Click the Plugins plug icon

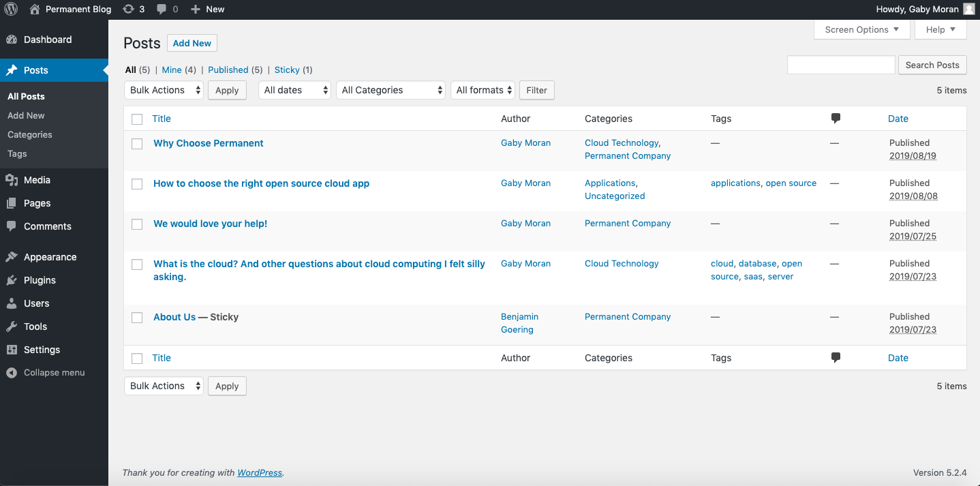12,280
